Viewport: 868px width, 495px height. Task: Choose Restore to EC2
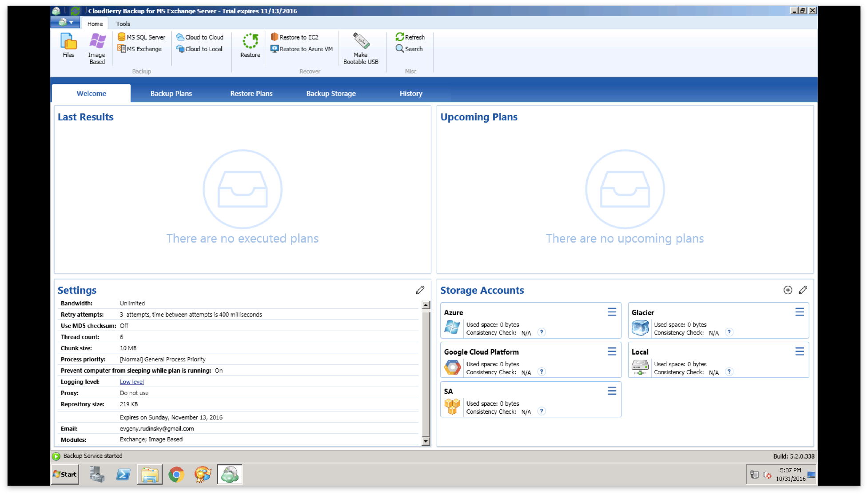(x=295, y=37)
